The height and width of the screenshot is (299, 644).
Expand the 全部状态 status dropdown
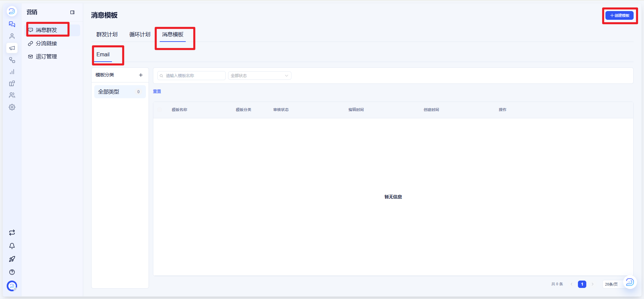pos(260,76)
